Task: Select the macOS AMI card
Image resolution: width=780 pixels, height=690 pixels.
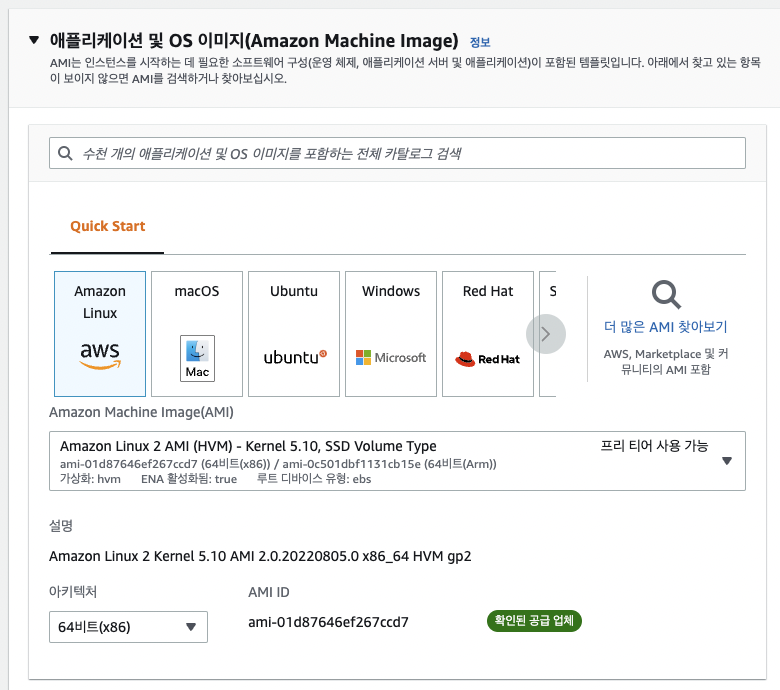Action: pos(197,334)
